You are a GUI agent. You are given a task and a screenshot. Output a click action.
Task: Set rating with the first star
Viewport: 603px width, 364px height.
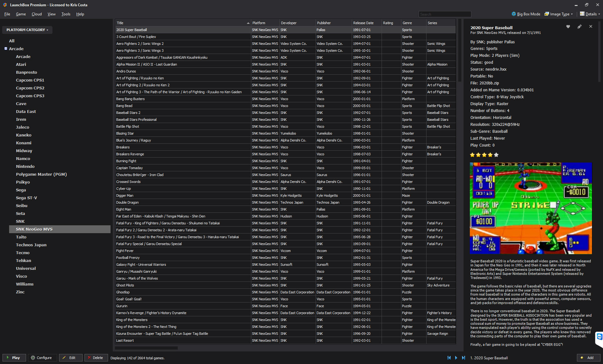pos(472,155)
